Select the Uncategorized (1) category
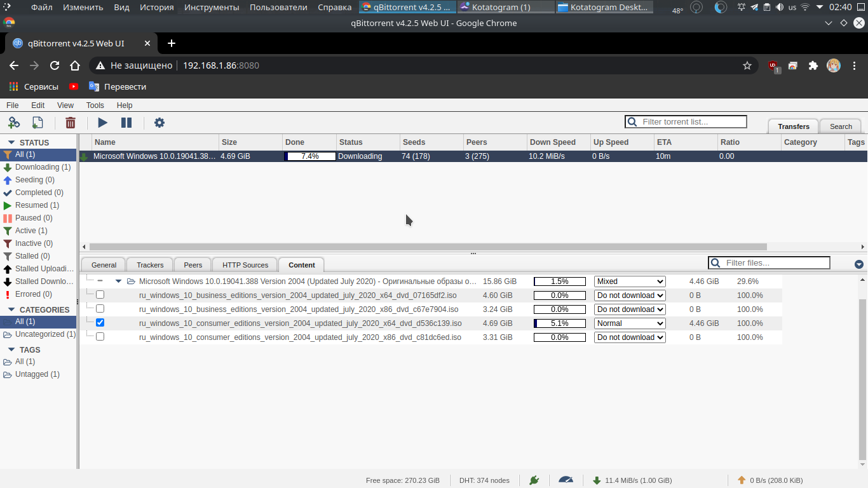Viewport: 868px width, 488px height. tap(38, 334)
